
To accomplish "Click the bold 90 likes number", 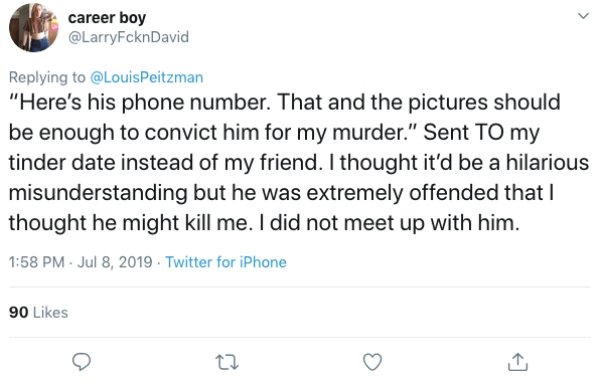I will point(19,312).
